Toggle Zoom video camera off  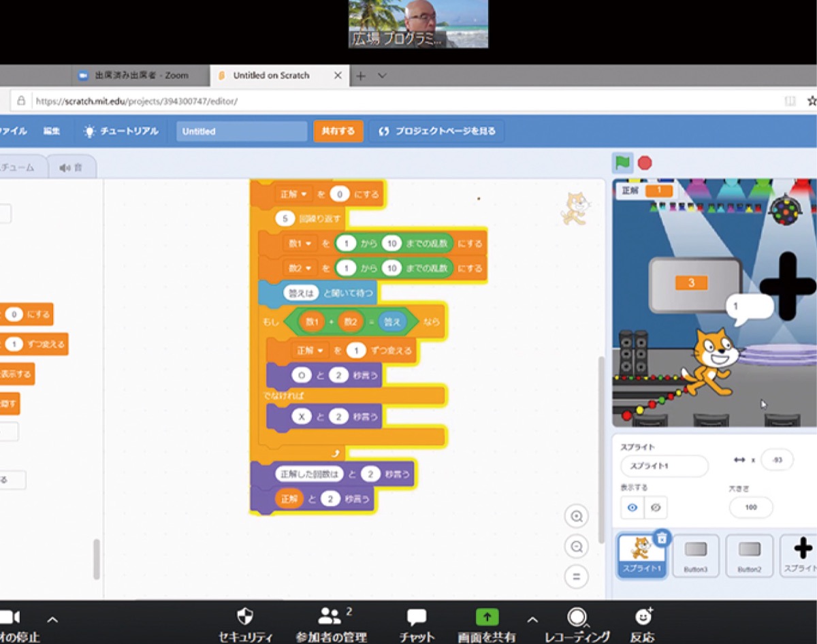coord(10,617)
